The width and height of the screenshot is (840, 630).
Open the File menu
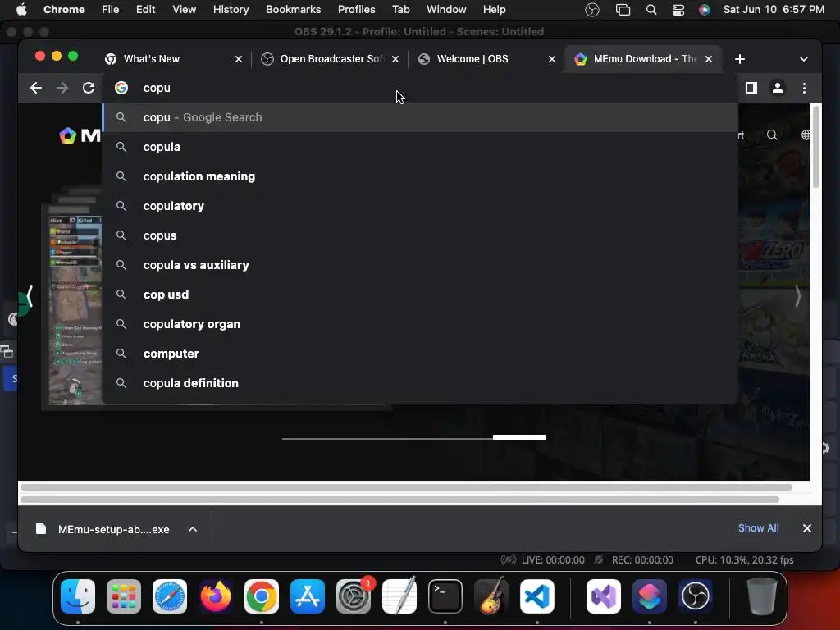click(x=111, y=9)
